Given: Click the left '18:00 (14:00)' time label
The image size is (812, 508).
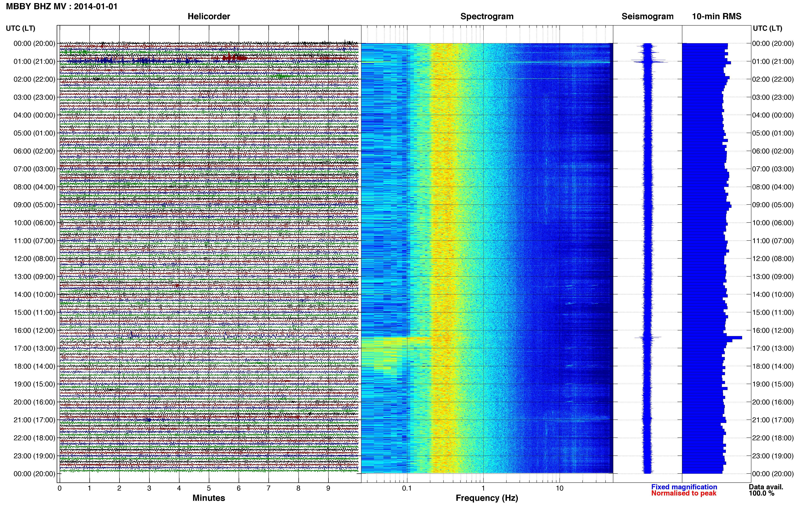Looking at the screenshot, I should [x=34, y=366].
